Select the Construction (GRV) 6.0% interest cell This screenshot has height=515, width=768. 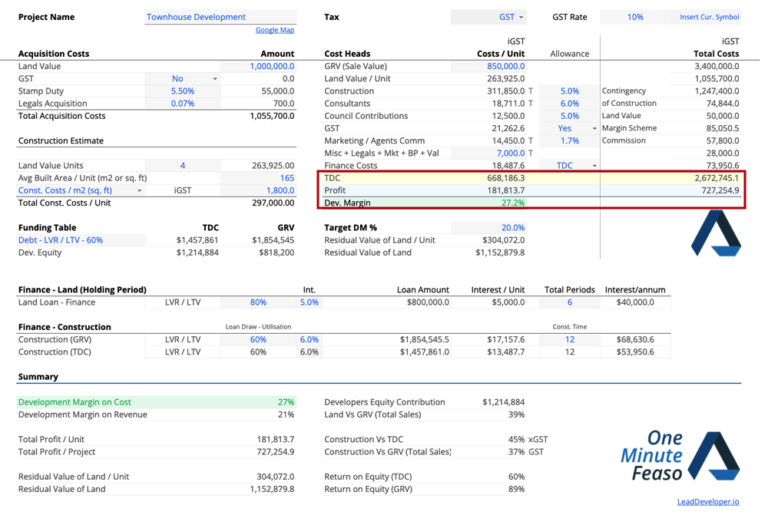(309, 340)
